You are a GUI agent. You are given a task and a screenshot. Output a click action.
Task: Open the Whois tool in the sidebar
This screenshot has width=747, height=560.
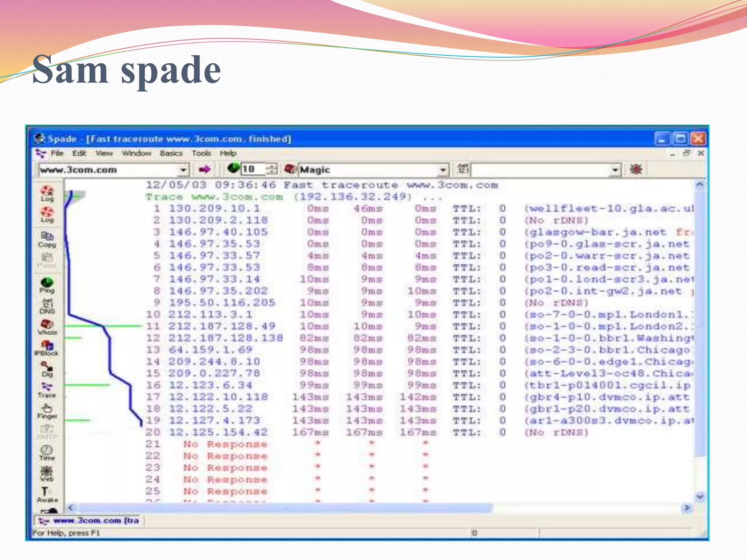(47, 326)
